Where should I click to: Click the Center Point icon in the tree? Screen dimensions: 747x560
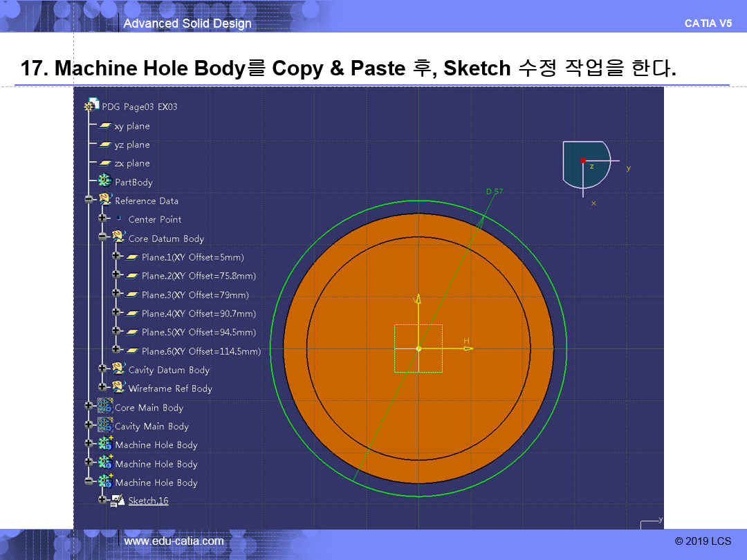[119, 219]
